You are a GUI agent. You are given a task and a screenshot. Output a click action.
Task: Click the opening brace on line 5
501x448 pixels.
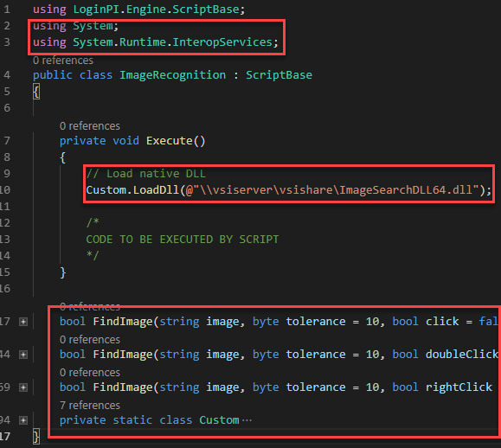click(x=36, y=92)
